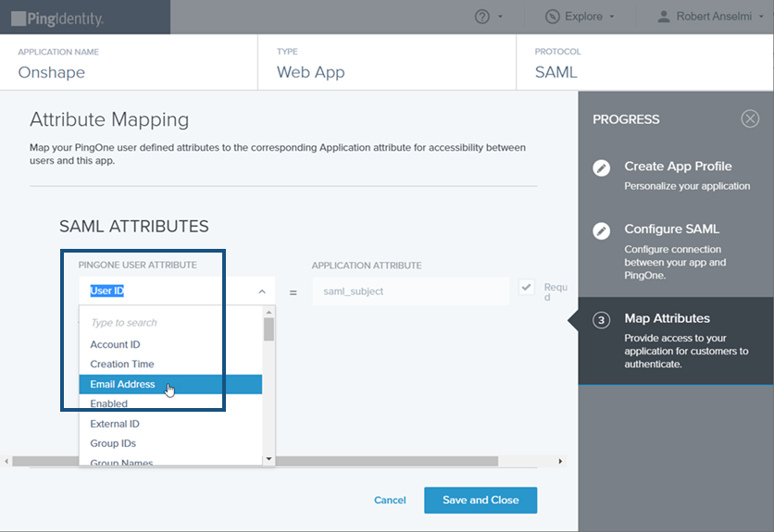Choose Account ID in the dropdown list
Screen dimensions: 774x532
(115, 344)
